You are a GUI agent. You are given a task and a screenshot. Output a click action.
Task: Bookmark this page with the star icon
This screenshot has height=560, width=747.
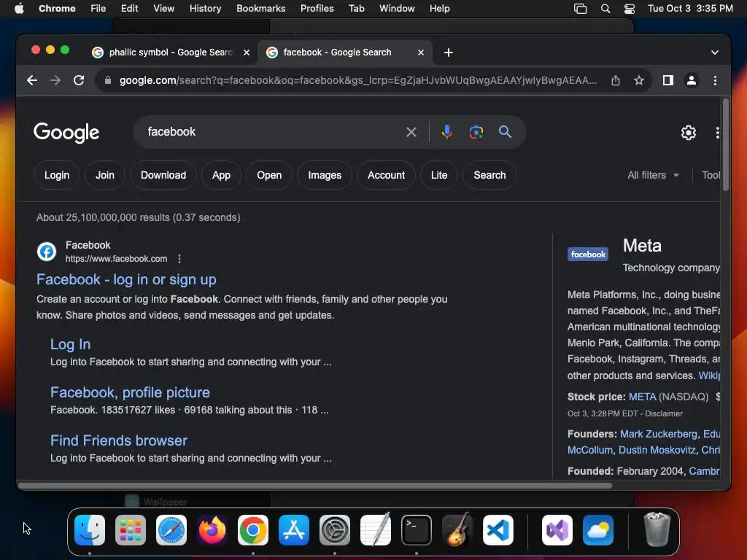(639, 80)
